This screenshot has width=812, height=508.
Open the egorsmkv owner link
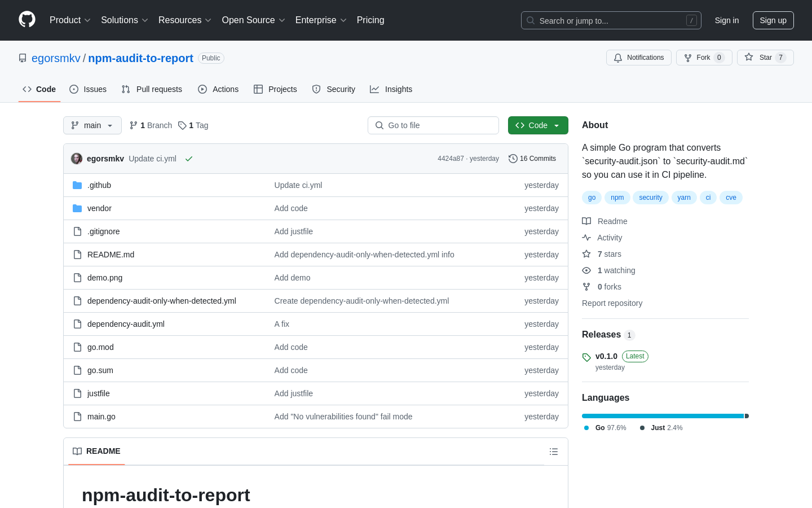pos(56,58)
